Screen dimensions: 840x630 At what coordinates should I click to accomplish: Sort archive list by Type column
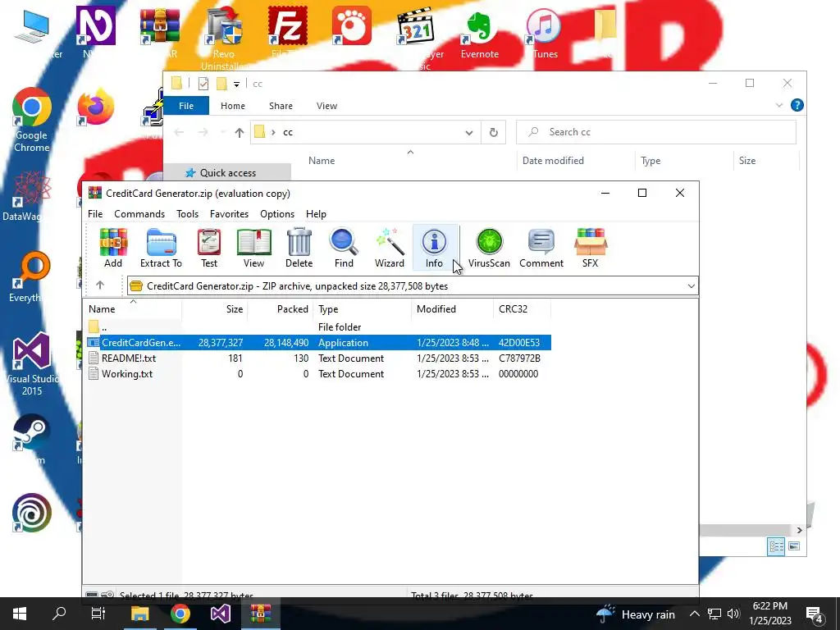coord(362,309)
